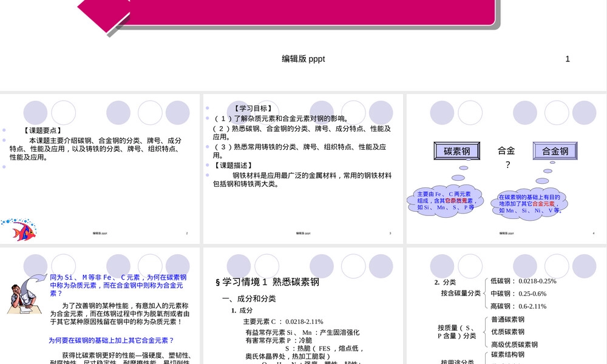607x364 pixels.
Task: Click the sentence starting "钢铁材料是应用最广泛"
Action: [x=302, y=180]
